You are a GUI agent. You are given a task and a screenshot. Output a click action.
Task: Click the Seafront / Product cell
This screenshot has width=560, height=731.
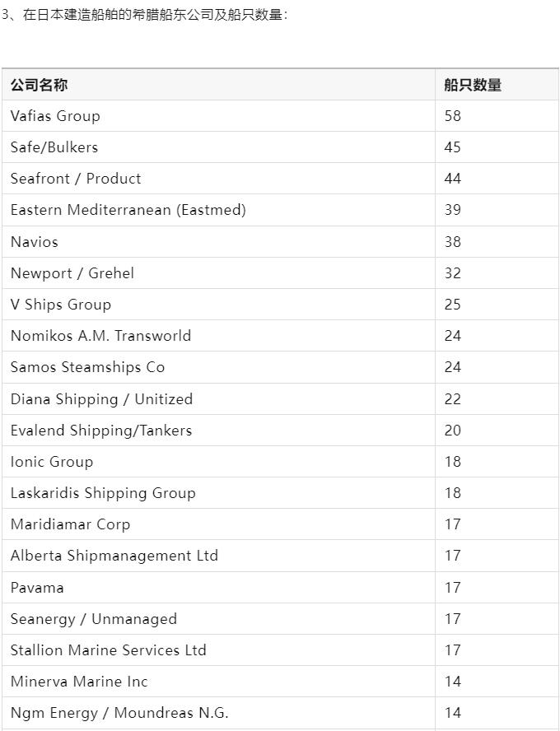coord(219,179)
